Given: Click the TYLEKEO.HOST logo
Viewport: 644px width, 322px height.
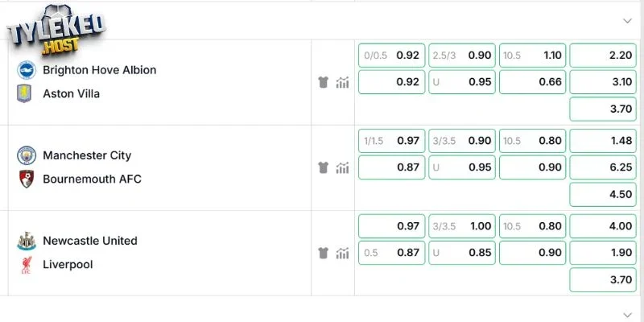Looking at the screenshot, I should 56,31.
